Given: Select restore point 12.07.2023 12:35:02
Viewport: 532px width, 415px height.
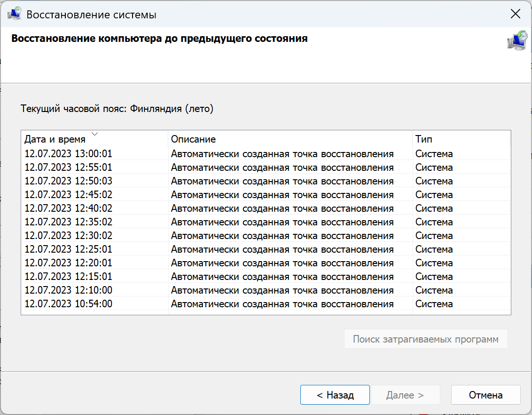Looking at the screenshot, I should tap(266, 222).
